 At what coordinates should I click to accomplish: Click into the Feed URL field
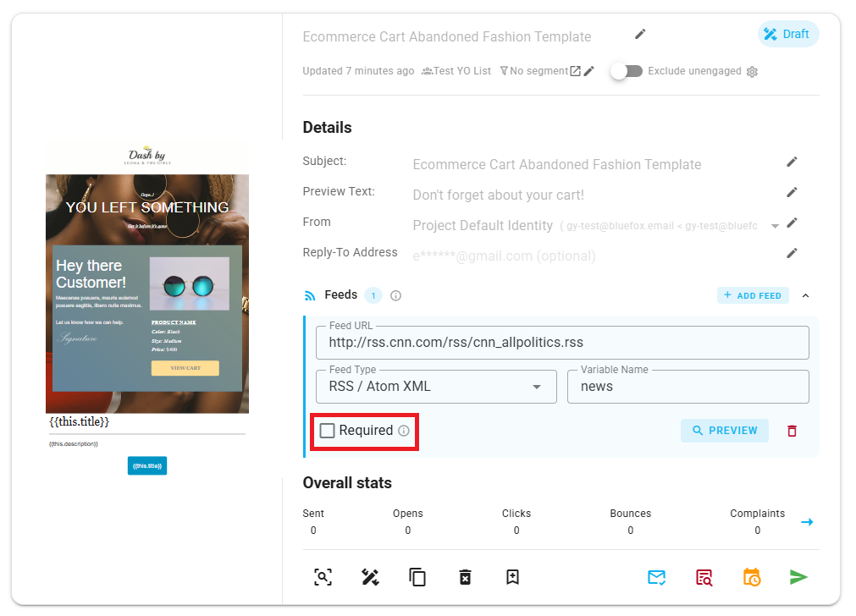562,343
